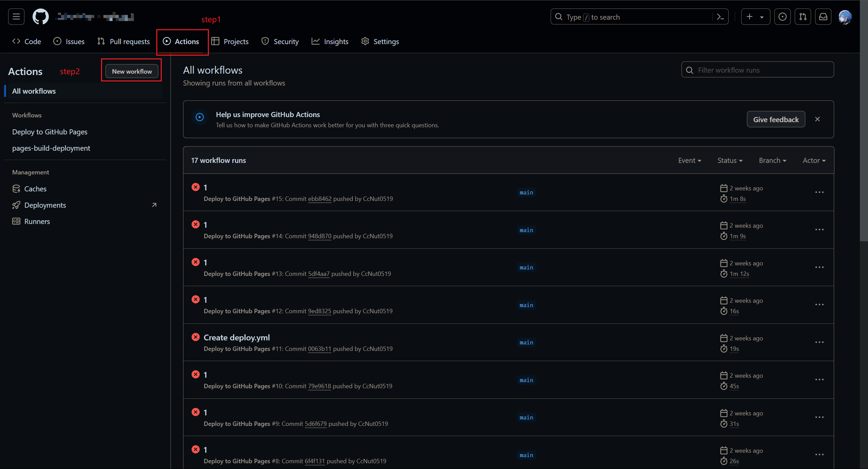Open commit 9ed8325 link
Viewport: 868px width, 469px height.
pos(319,311)
